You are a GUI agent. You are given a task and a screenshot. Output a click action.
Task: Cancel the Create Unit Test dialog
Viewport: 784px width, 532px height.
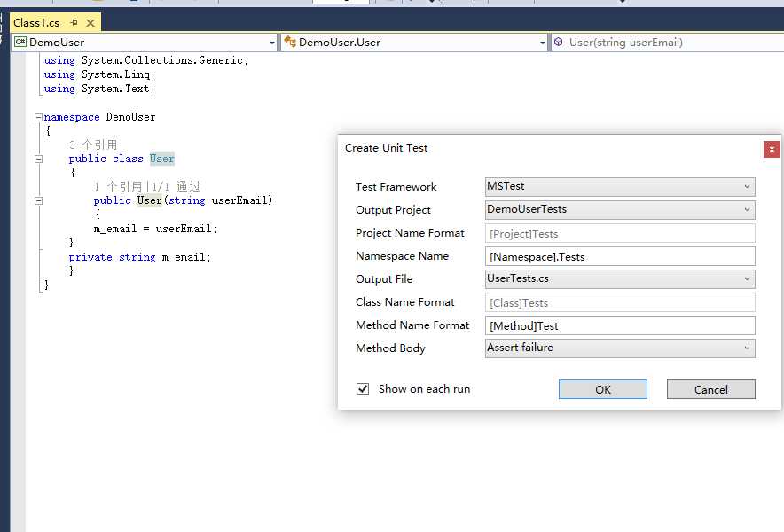point(711,389)
